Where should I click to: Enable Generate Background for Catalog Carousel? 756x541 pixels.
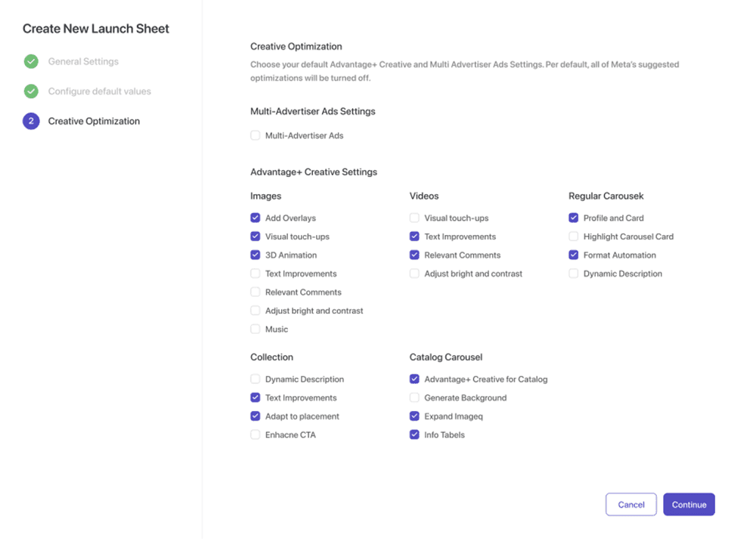click(414, 397)
